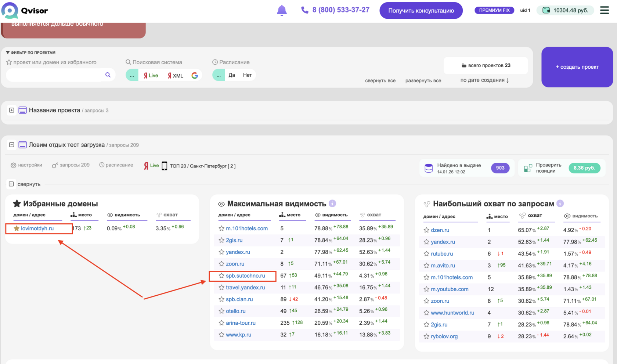Click 8.36 руб. check positions button

tap(584, 168)
